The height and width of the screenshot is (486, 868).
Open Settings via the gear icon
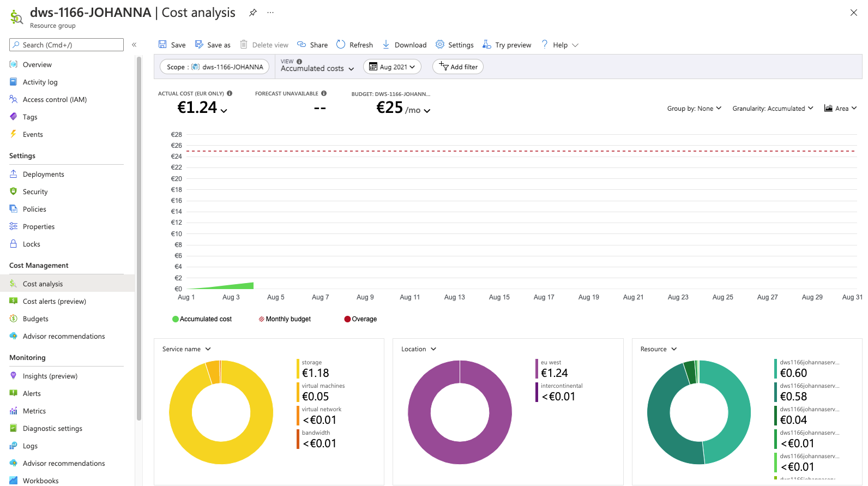(x=440, y=45)
